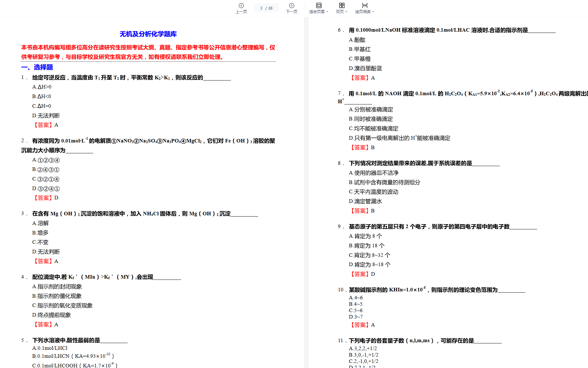Click option B.甲基红 in question 6

coord(359,49)
